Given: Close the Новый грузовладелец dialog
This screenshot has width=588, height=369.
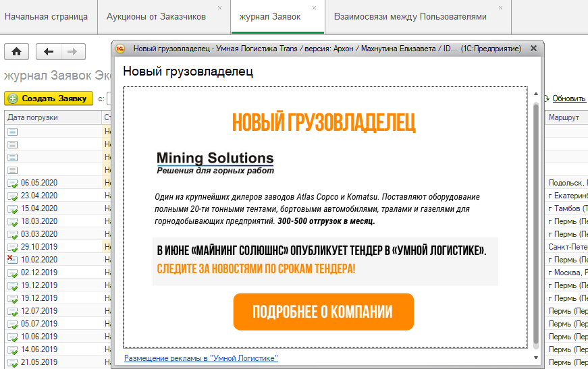Looking at the screenshot, I should (x=533, y=49).
